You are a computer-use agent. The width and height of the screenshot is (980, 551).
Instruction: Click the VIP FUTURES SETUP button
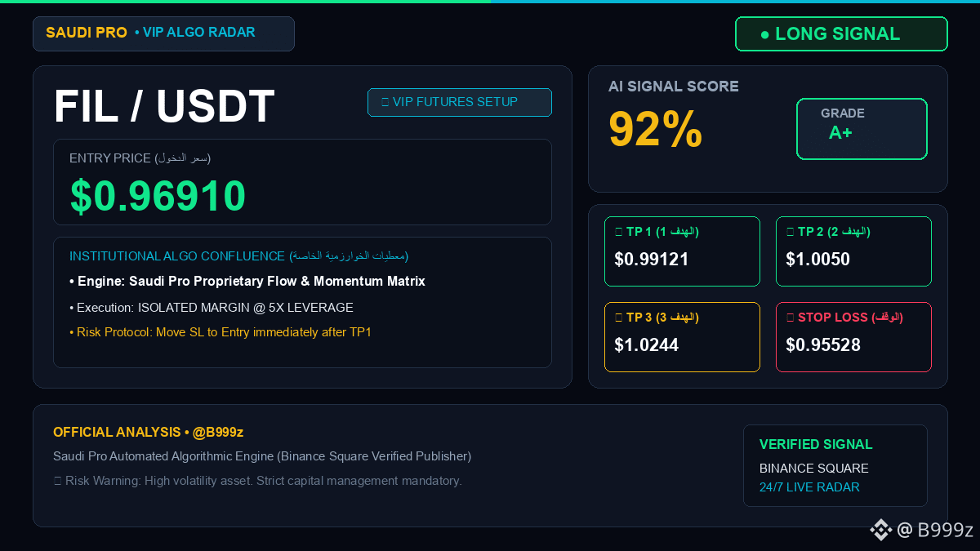460,102
